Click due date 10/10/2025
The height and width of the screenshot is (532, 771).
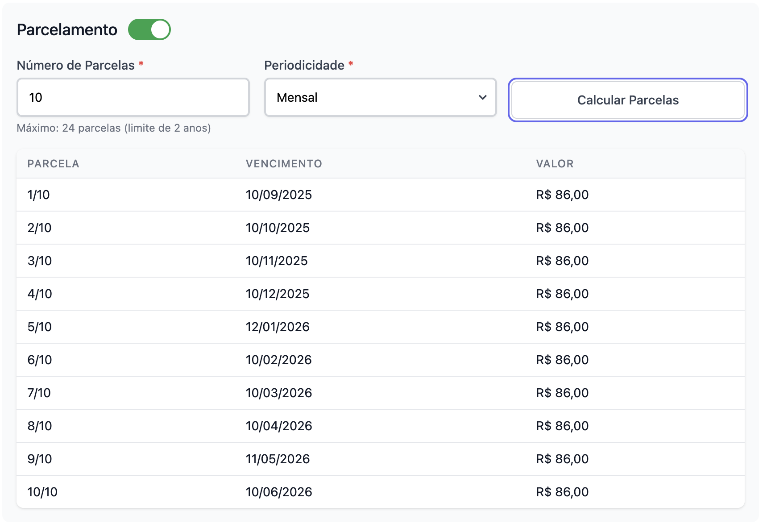pos(278,228)
